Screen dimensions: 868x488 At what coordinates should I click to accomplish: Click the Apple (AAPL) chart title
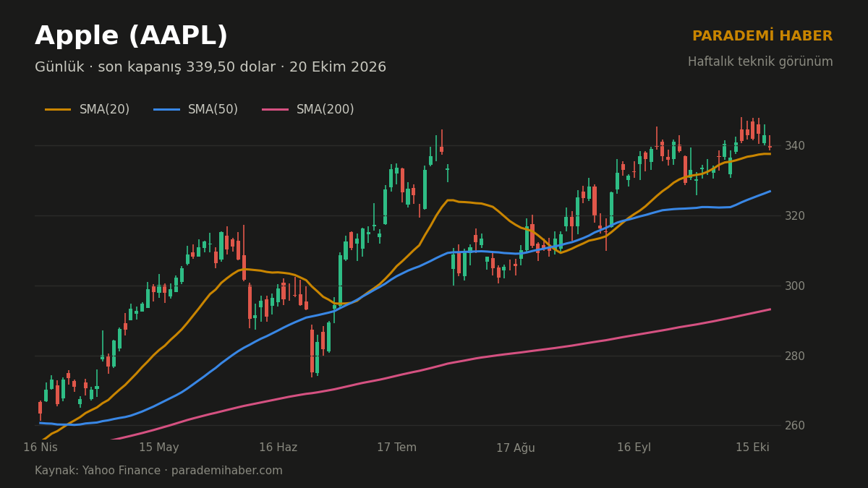(131, 36)
